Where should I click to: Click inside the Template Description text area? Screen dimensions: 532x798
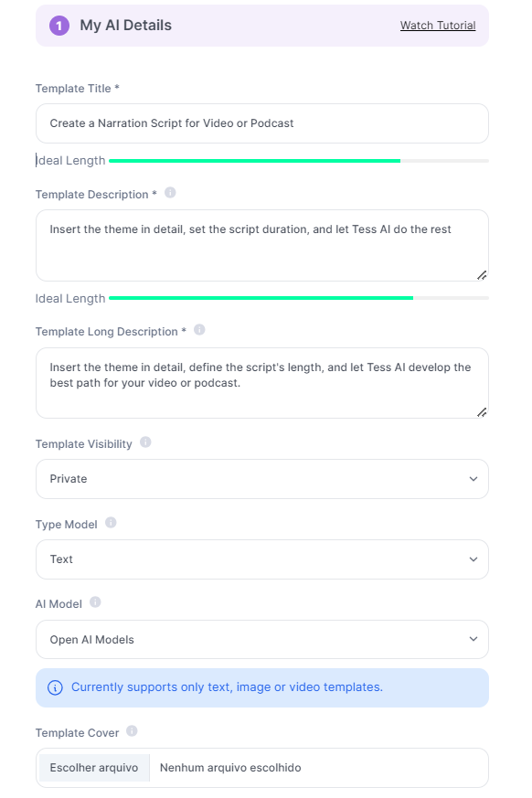point(262,245)
